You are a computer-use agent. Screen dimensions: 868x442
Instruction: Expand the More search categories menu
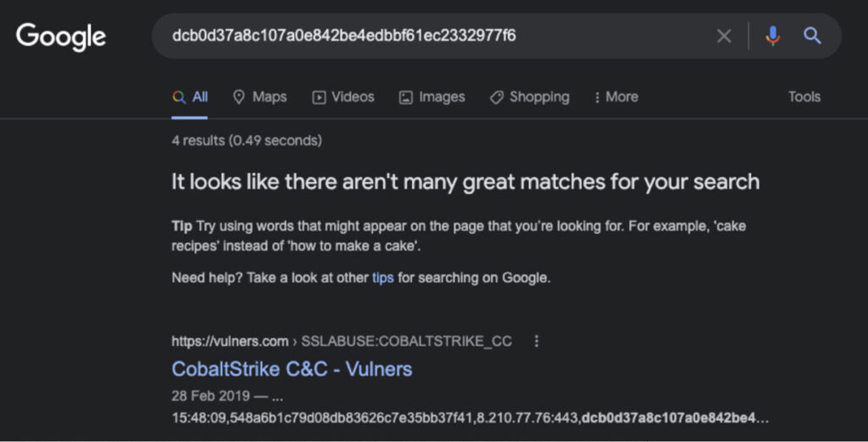pos(616,97)
